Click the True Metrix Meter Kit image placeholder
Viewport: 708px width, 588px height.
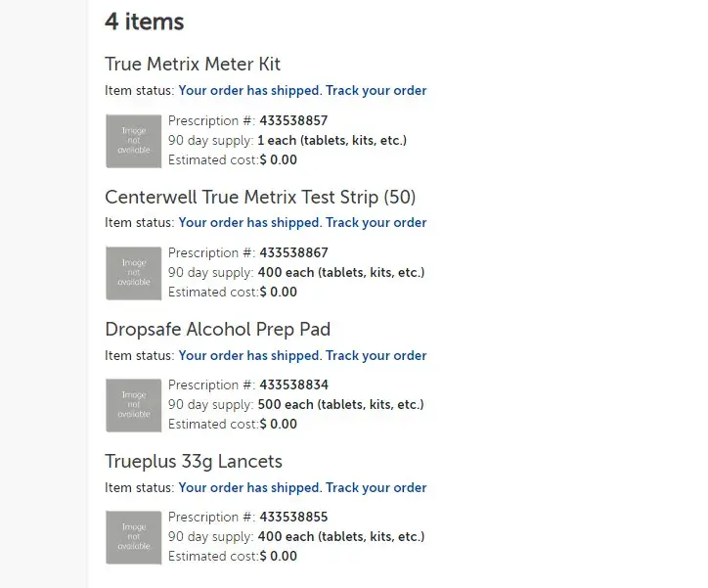134,141
